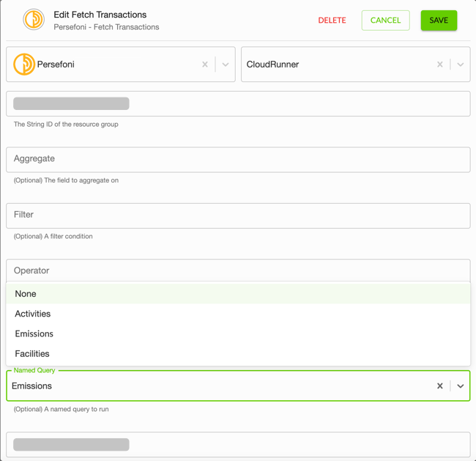Image resolution: width=476 pixels, height=461 pixels.
Task: Click the bottom redacted input field
Action: [x=238, y=445]
